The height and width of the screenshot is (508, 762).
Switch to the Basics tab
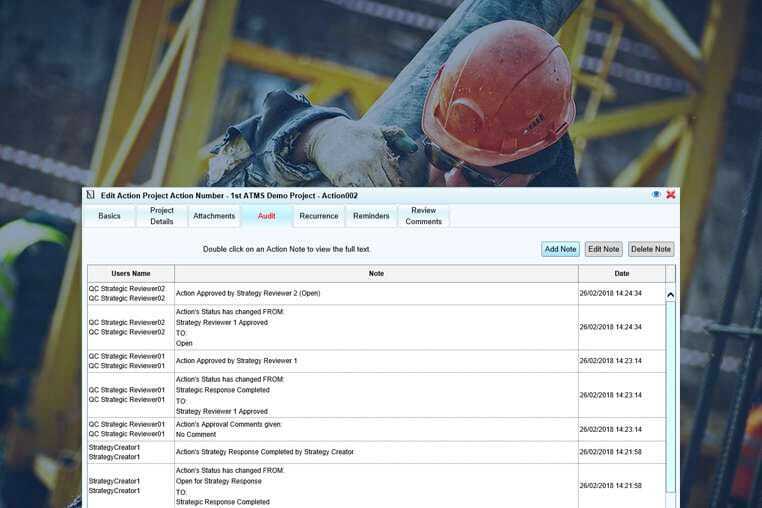[109, 216]
